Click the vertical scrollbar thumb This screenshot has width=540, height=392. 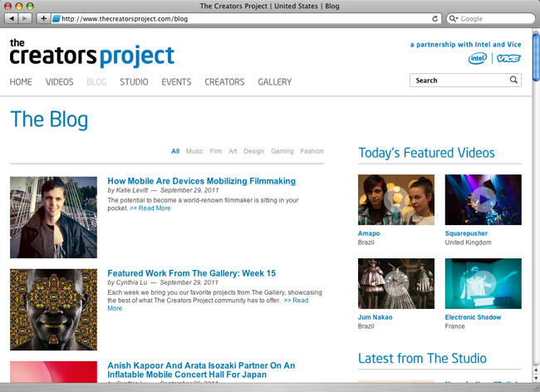(536, 57)
